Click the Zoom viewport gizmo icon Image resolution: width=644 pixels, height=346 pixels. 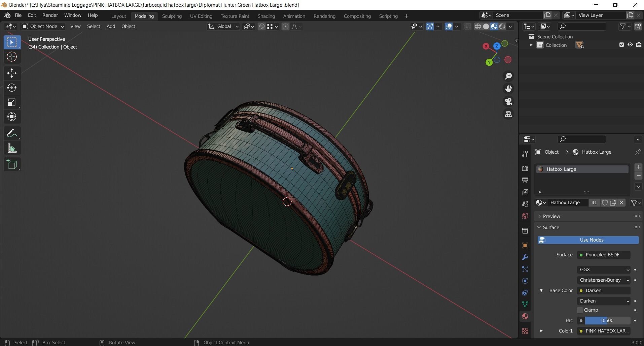(x=508, y=76)
